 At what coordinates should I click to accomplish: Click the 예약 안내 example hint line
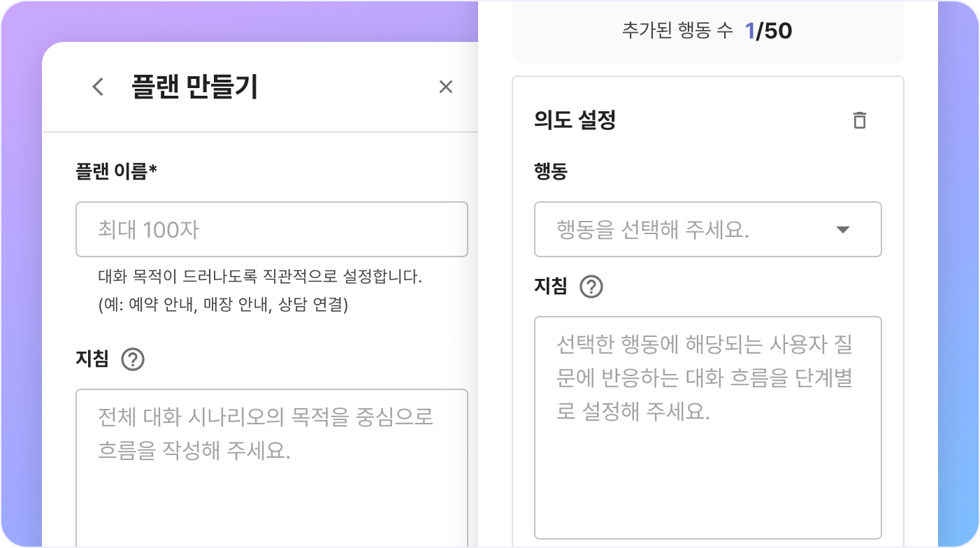pyautogui.click(x=223, y=305)
